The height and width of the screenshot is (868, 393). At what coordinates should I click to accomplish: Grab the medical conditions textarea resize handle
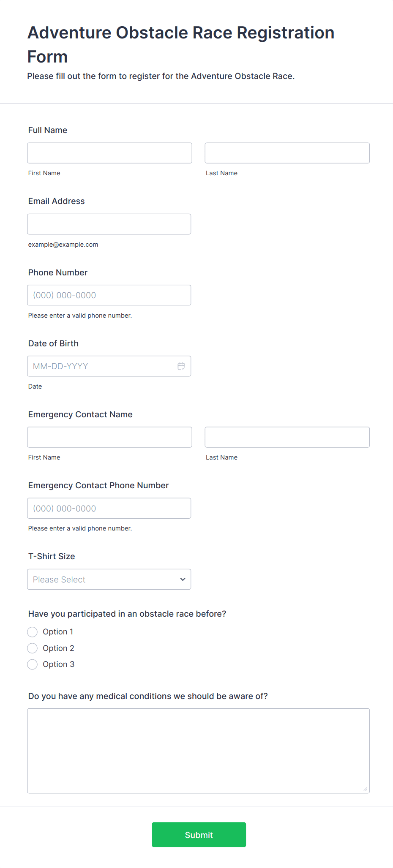366,789
